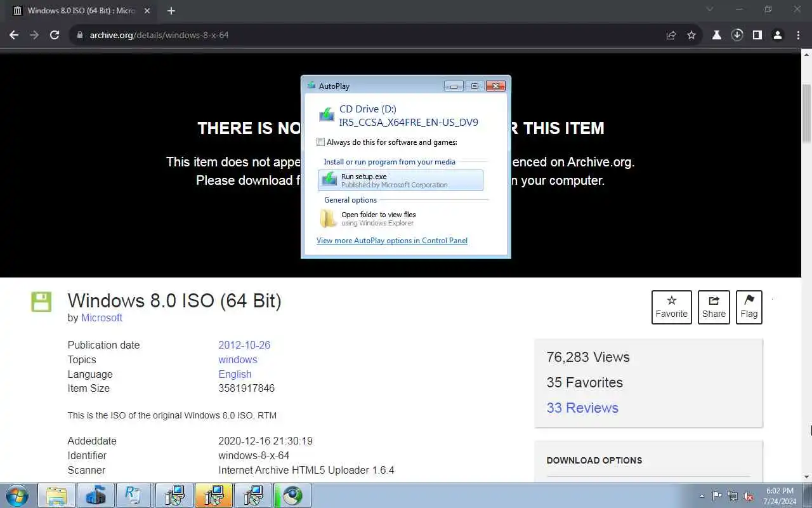The width and height of the screenshot is (812, 508).
Task: Close the Windows 8.0 ISO tab
Action: pyautogui.click(x=147, y=11)
